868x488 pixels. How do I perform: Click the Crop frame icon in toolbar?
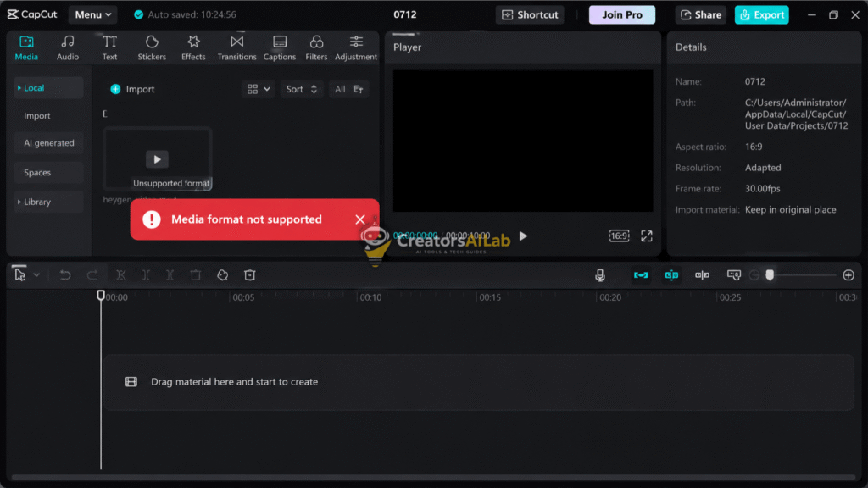pos(250,275)
